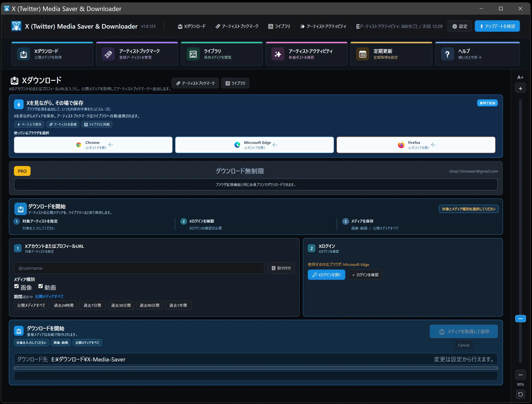Select the 過去7日間 period option
532x404 pixels.
pyautogui.click(x=92, y=305)
